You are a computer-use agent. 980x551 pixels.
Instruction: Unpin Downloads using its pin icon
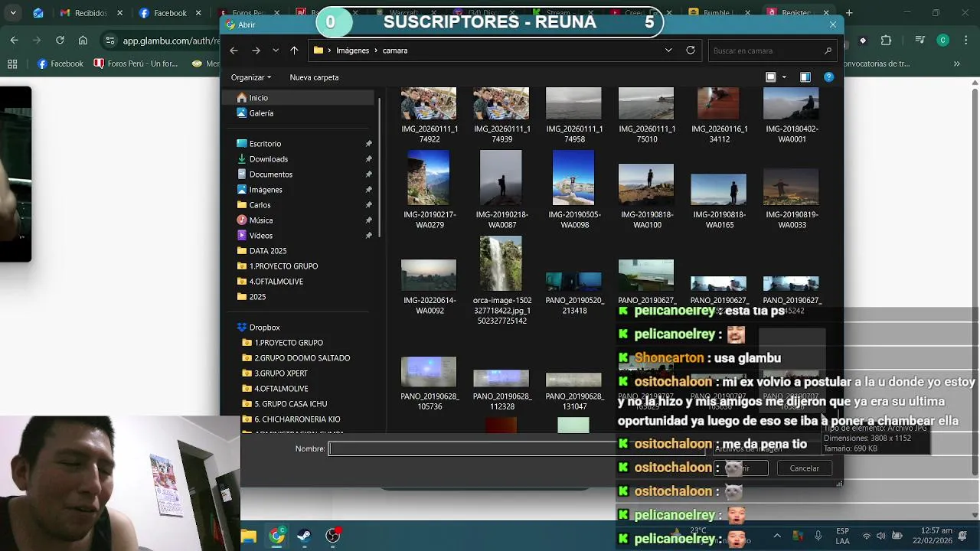(x=368, y=159)
